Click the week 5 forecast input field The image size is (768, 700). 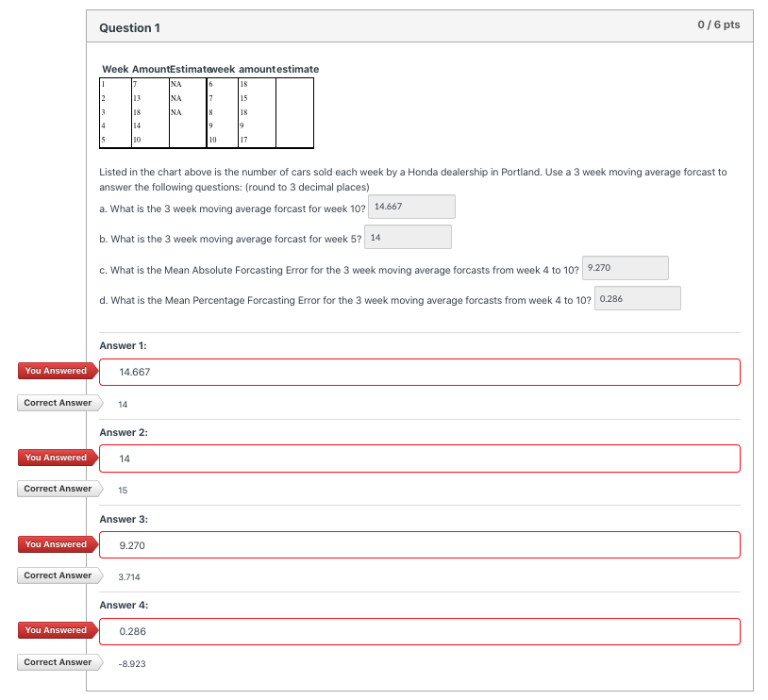pyautogui.click(x=408, y=237)
